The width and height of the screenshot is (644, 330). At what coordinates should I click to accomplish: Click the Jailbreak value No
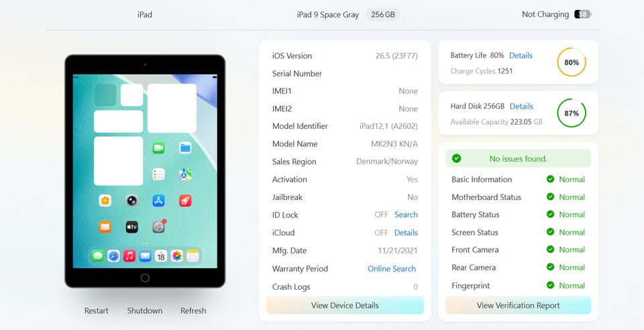pos(413,197)
